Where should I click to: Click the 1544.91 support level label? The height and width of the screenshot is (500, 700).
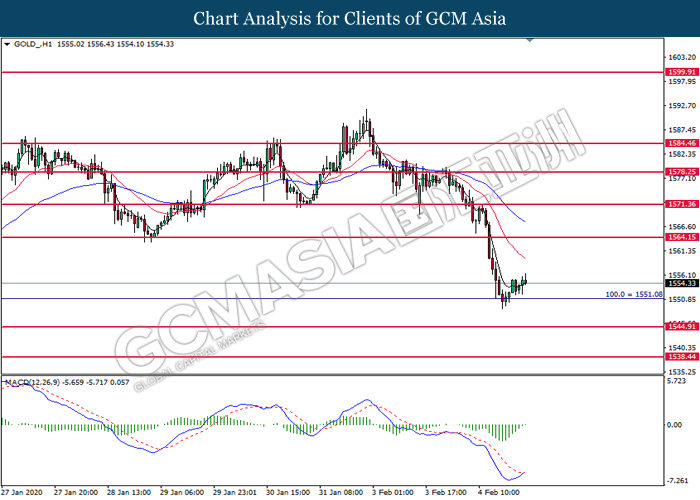(682, 326)
